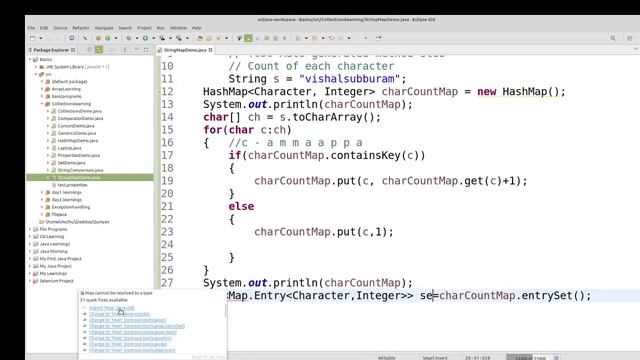640x360 pixels.
Task: Collapse the Basics project node
Action: pos(30,60)
